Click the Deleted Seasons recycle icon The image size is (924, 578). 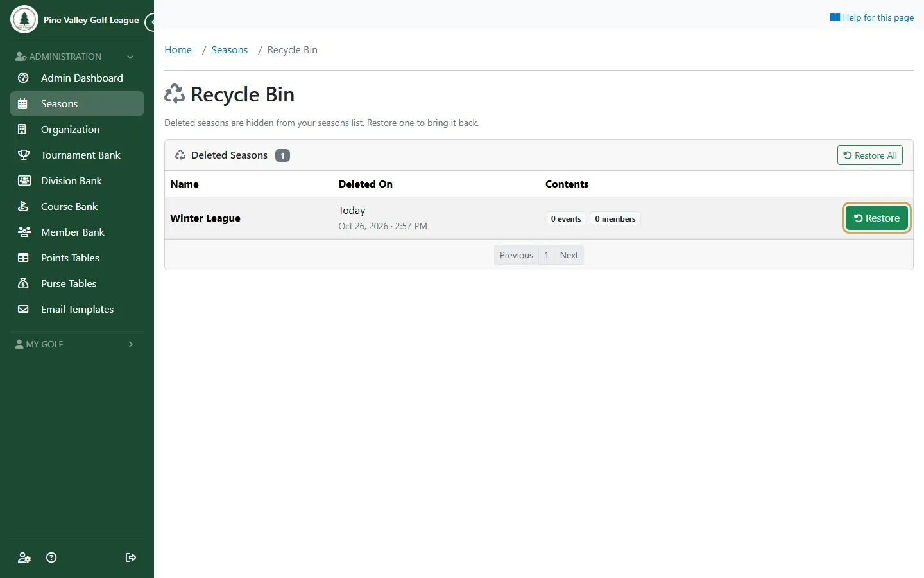pyautogui.click(x=180, y=155)
